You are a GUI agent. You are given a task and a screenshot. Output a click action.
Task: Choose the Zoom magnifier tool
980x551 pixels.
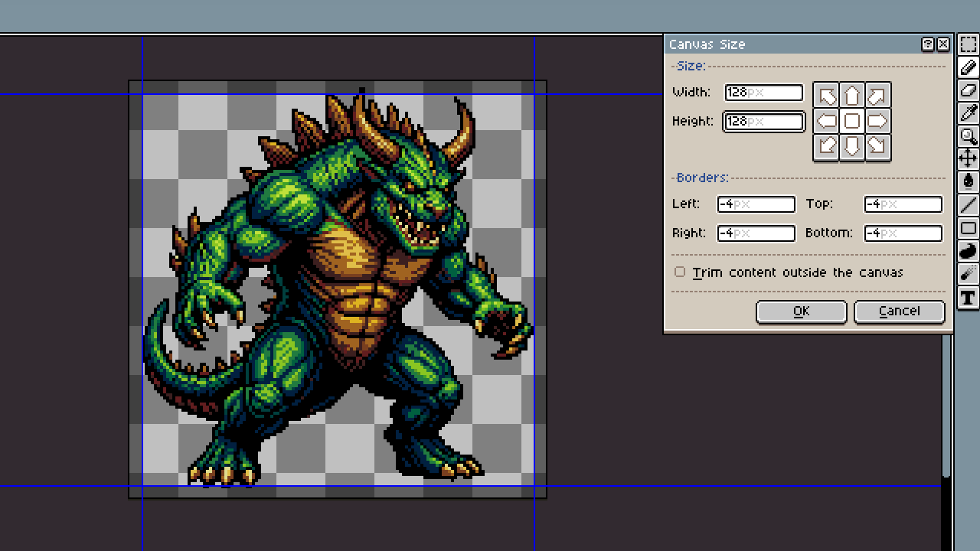[x=969, y=137]
